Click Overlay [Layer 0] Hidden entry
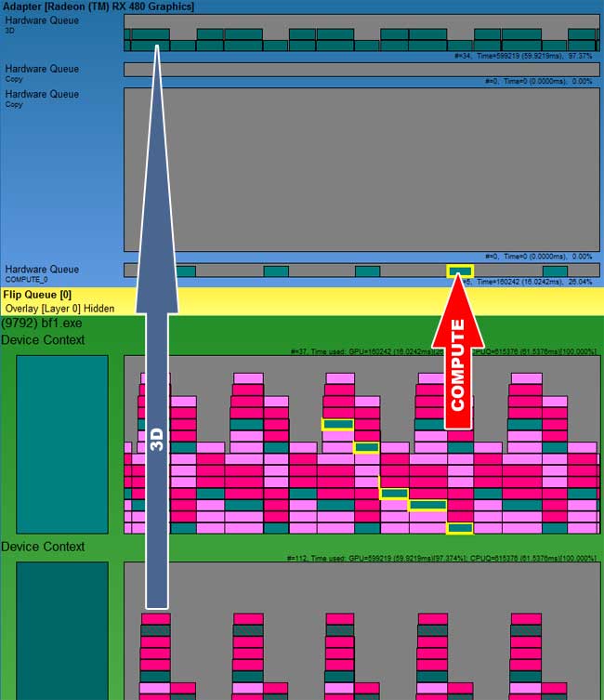 click(x=59, y=308)
